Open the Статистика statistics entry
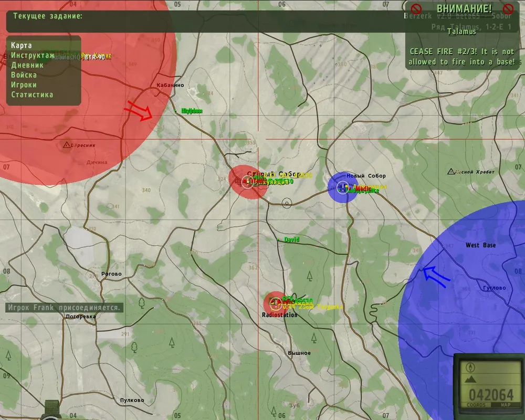Viewport: 525px width, 420px height. (x=32, y=94)
